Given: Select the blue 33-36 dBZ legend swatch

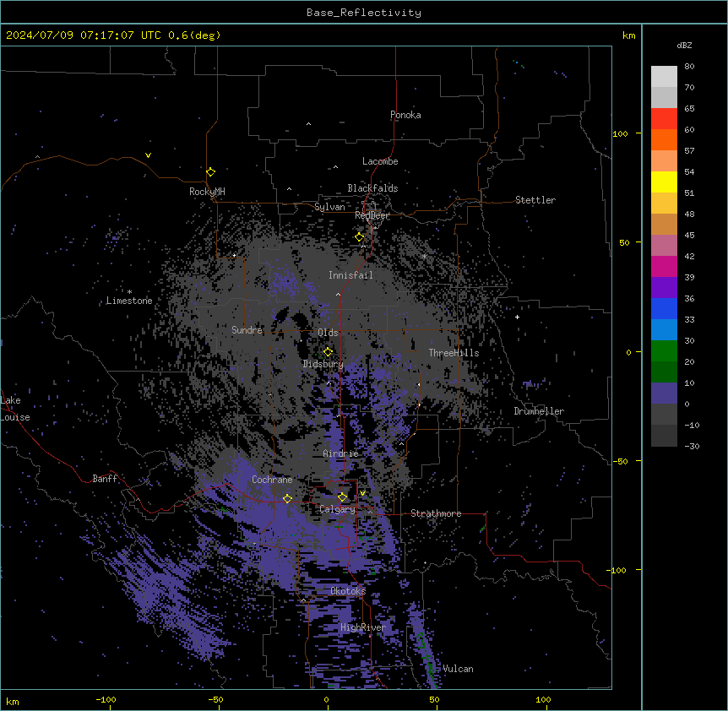Looking at the screenshot, I should 664,308.
